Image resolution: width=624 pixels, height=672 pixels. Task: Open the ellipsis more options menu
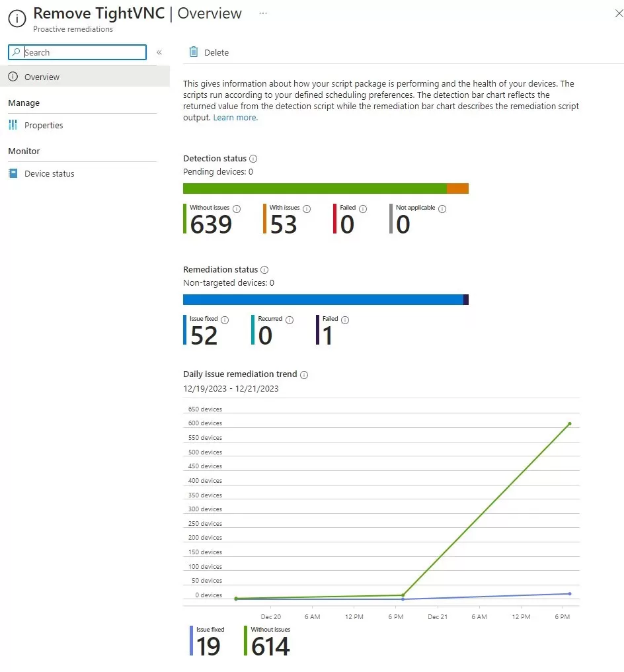tap(263, 13)
